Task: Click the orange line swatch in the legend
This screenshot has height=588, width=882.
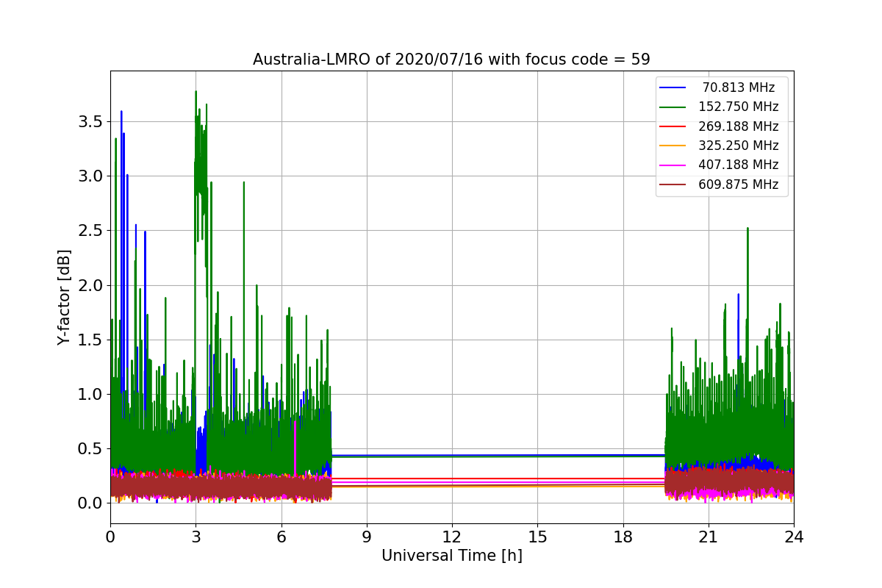Action: coord(673,146)
